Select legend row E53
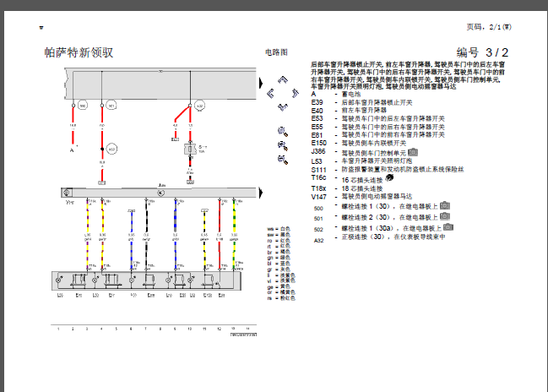Screen dimensions: 548x392 (x=377, y=118)
